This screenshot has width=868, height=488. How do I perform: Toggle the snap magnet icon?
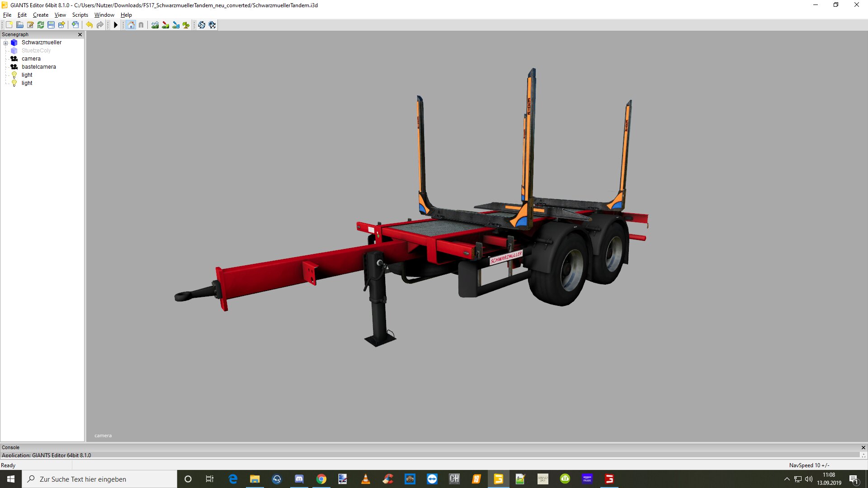pyautogui.click(x=141, y=25)
